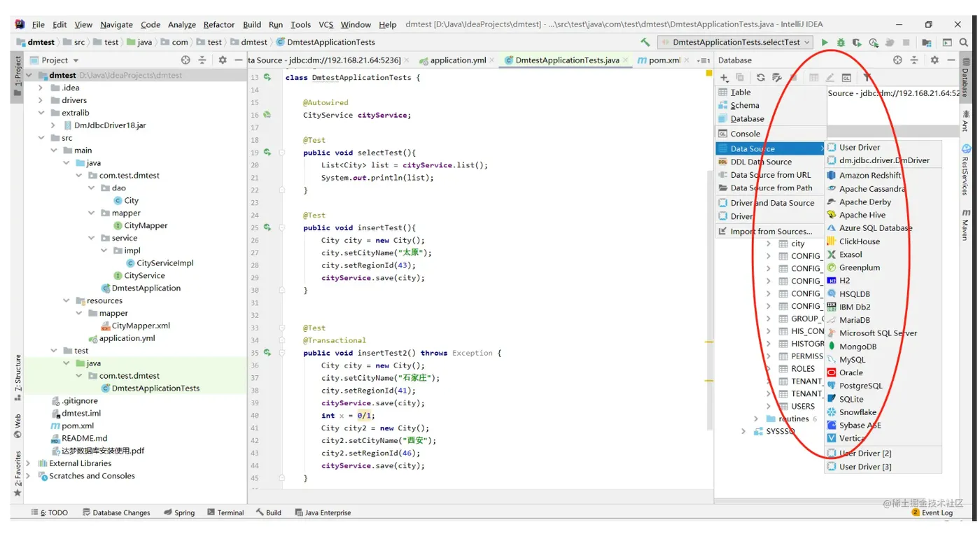Hide the Database panel with minus icon
The image size is (980, 539).
coord(951,60)
